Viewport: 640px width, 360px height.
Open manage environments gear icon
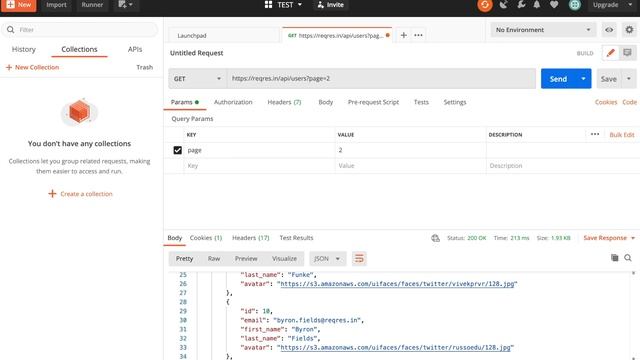pos(629,30)
